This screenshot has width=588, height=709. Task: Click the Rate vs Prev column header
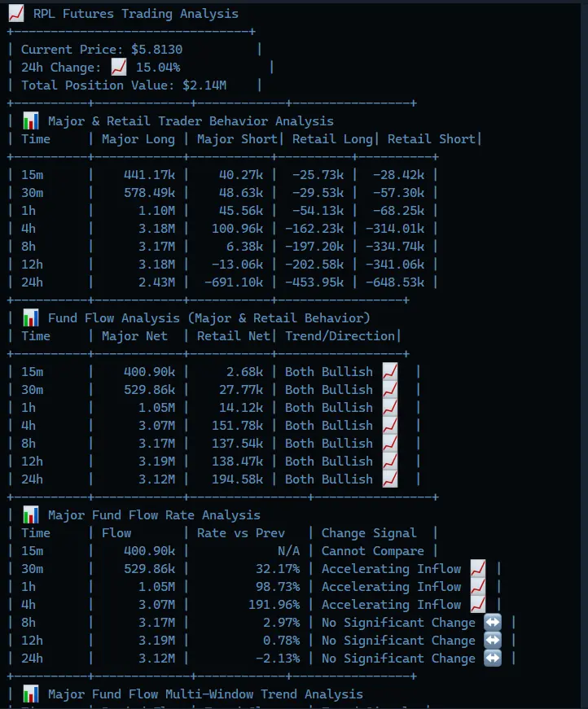click(x=240, y=533)
